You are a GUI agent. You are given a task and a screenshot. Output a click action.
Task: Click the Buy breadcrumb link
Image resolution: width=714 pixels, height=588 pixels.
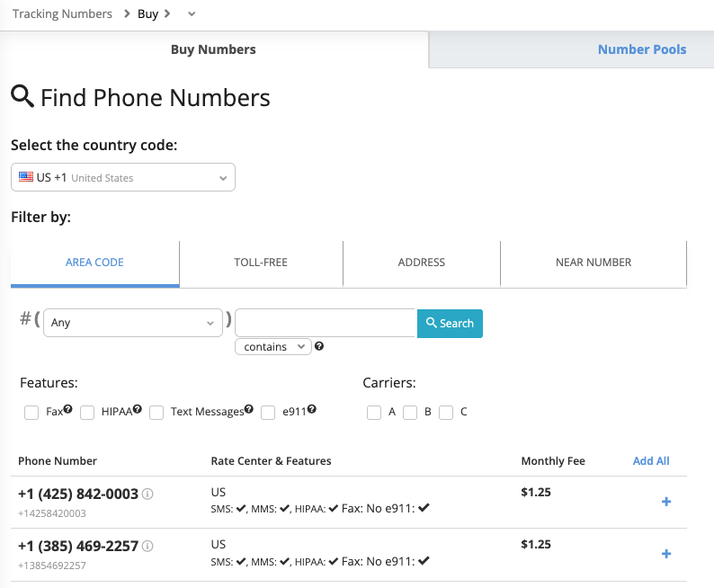[148, 14]
